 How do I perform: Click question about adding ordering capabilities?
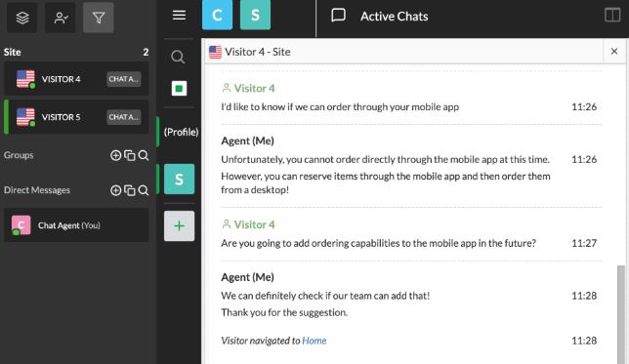[378, 243]
